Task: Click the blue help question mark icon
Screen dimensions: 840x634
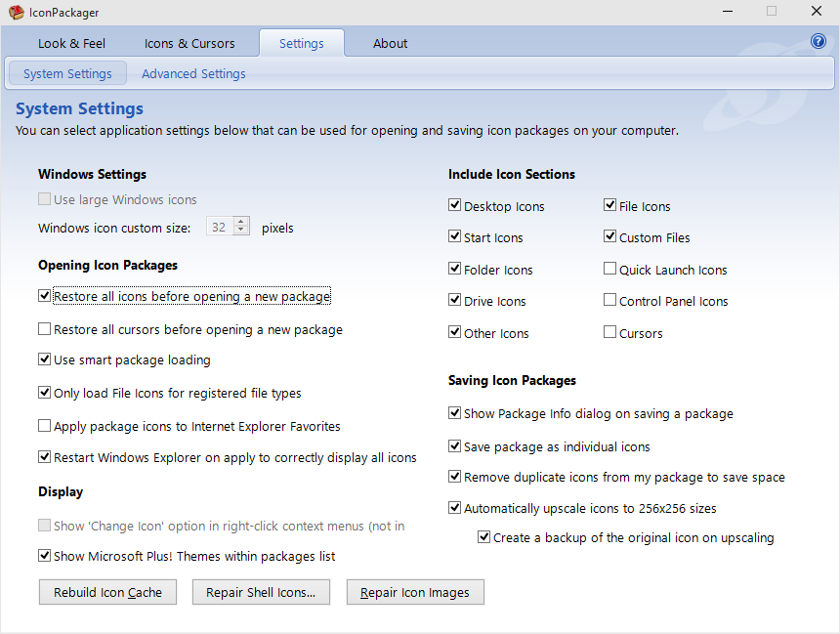Action: tap(819, 41)
